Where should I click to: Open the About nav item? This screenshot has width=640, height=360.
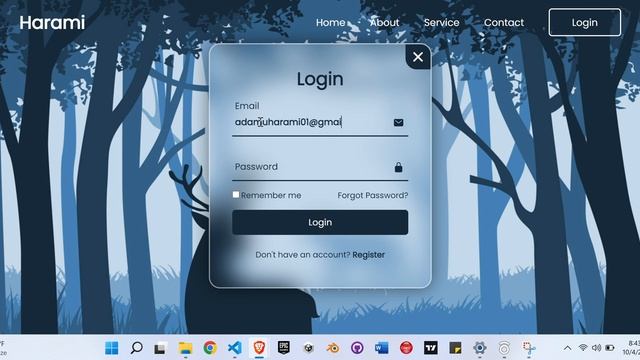[x=384, y=23]
